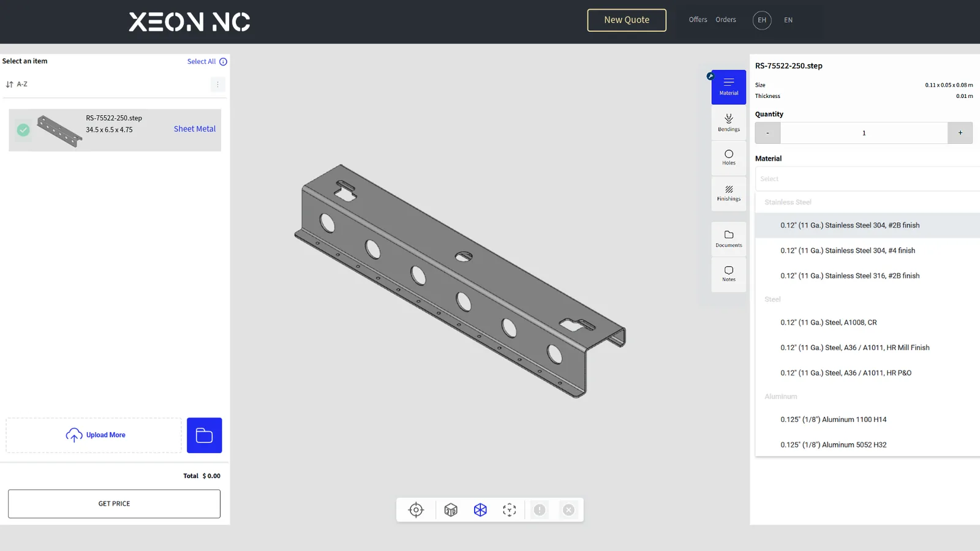Open the Bendings panel tab

point(728,122)
